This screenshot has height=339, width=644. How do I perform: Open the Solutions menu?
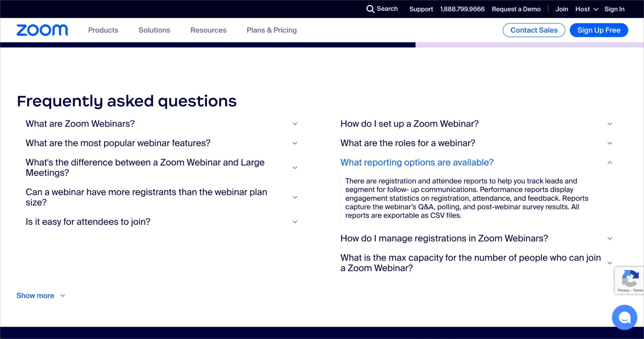pos(154,30)
